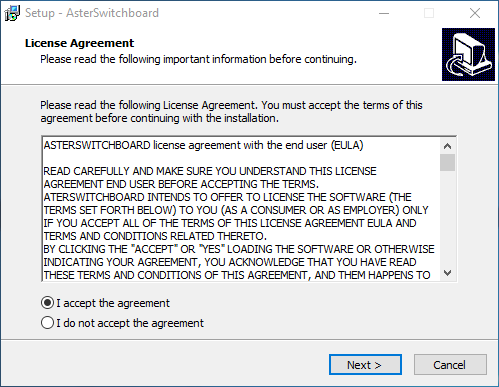Select the "I accept the agreement" radio button
The width and height of the screenshot is (499, 387).
click(47, 303)
